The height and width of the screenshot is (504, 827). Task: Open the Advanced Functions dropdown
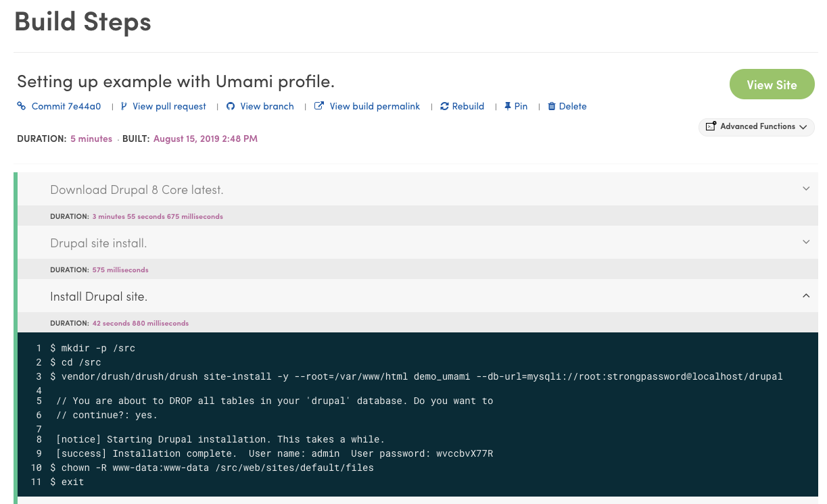[803, 127]
